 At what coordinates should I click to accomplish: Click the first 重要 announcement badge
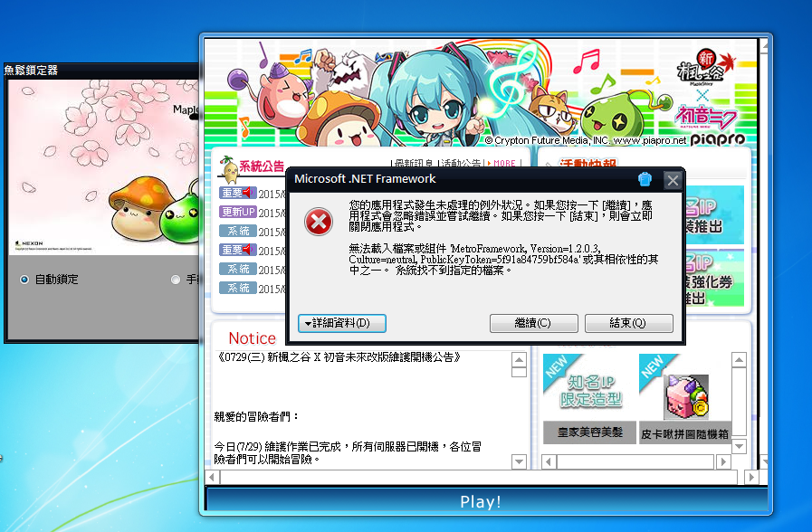(x=238, y=193)
